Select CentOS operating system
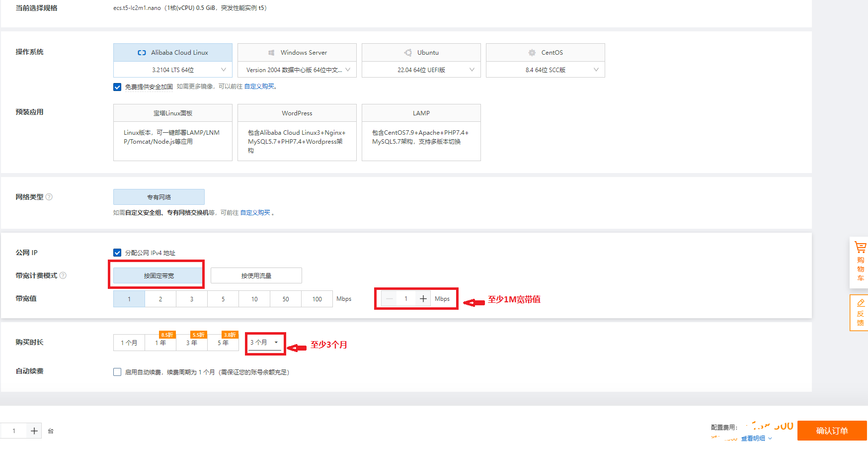 point(546,52)
